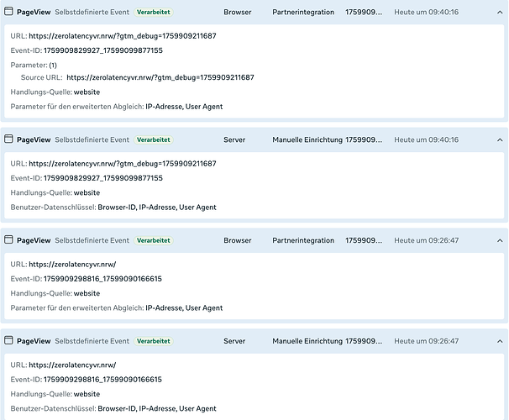Click the page icon of the 09:40:16 Browser PageView
Image resolution: width=509 pixels, height=420 pixels.
9,13
